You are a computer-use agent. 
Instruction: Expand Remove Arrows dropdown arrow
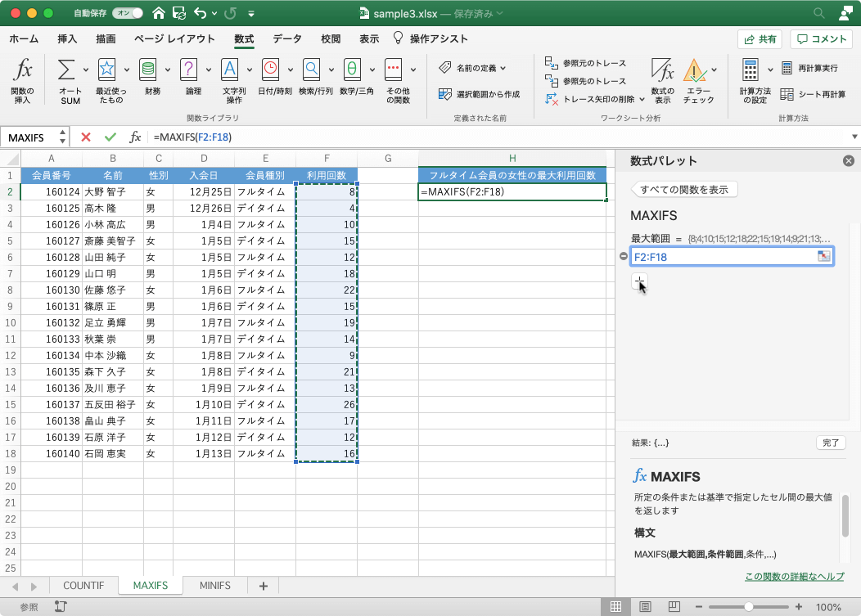(x=642, y=99)
